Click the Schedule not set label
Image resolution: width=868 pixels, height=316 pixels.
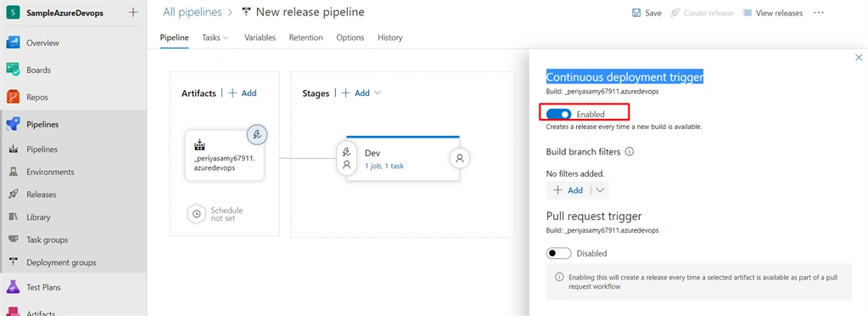[x=227, y=215]
